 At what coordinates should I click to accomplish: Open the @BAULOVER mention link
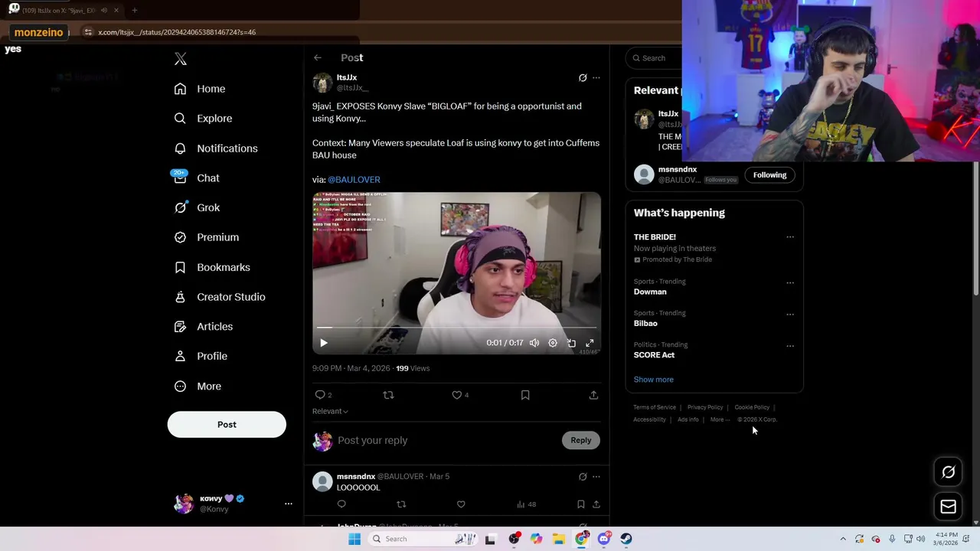354,180
